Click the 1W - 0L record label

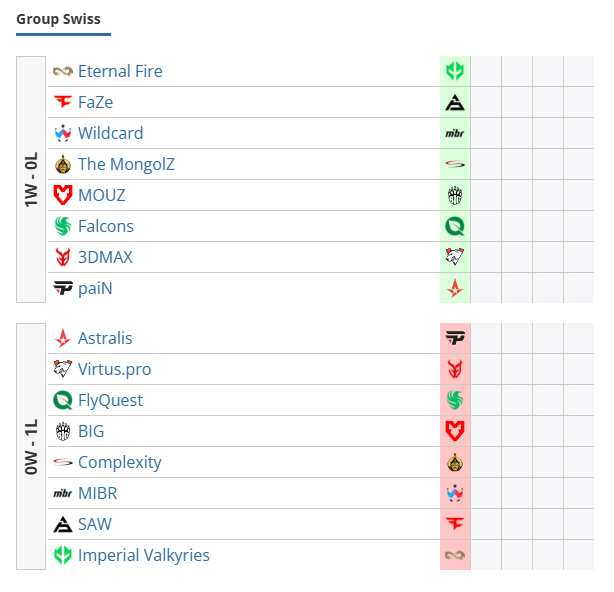31,179
